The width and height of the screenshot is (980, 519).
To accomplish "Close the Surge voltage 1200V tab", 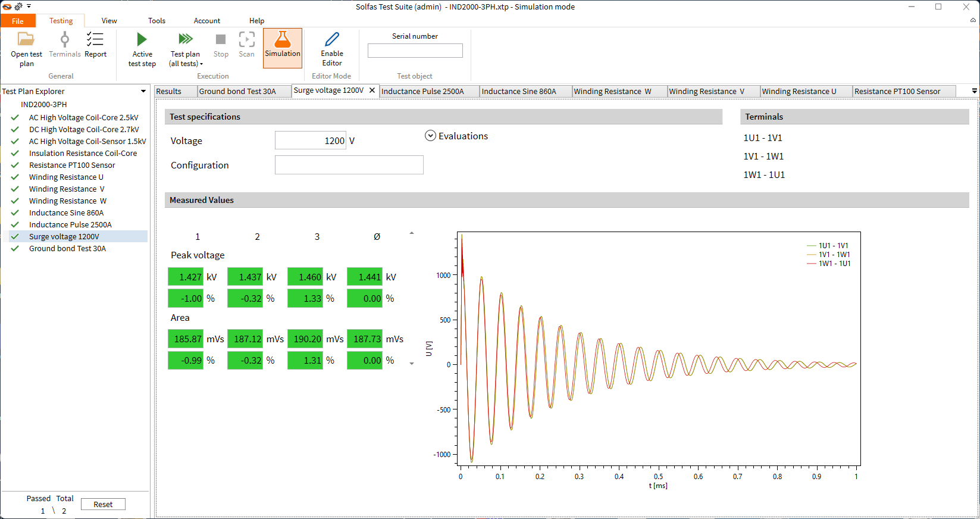I will click(x=372, y=90).
